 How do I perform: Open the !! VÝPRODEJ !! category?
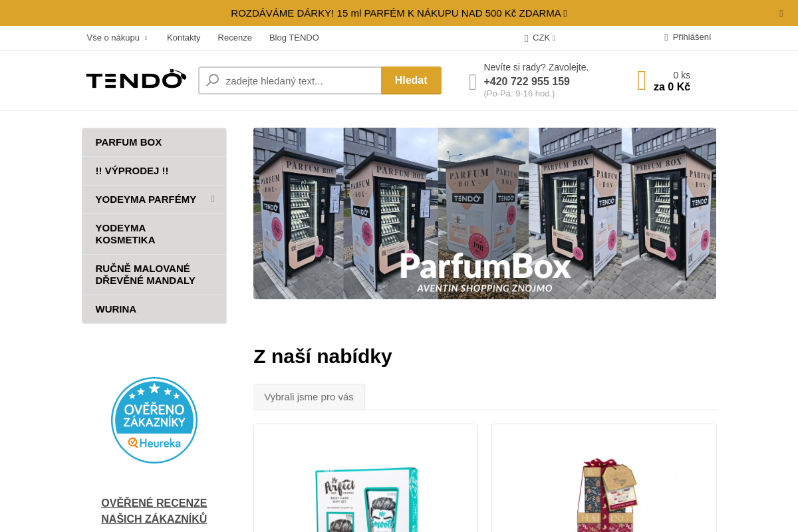point(154,171)
